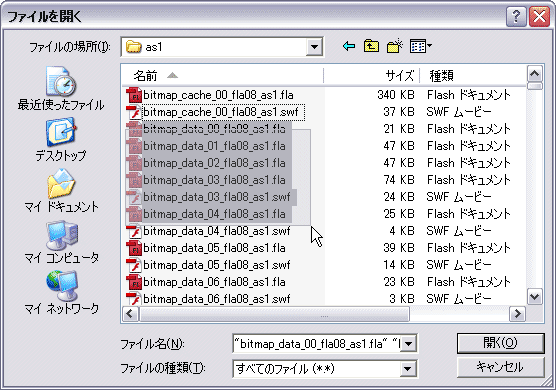Image resolution: width=556 pixels, height=390 pixels.
Task: Select file bitmap_data_03_fla08_as1.fla
Action: [214, 180]
